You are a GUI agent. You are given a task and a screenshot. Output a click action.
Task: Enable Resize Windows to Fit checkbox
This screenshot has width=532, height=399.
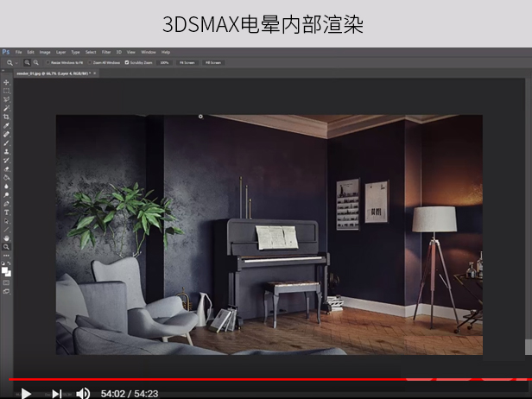point(48,63)
